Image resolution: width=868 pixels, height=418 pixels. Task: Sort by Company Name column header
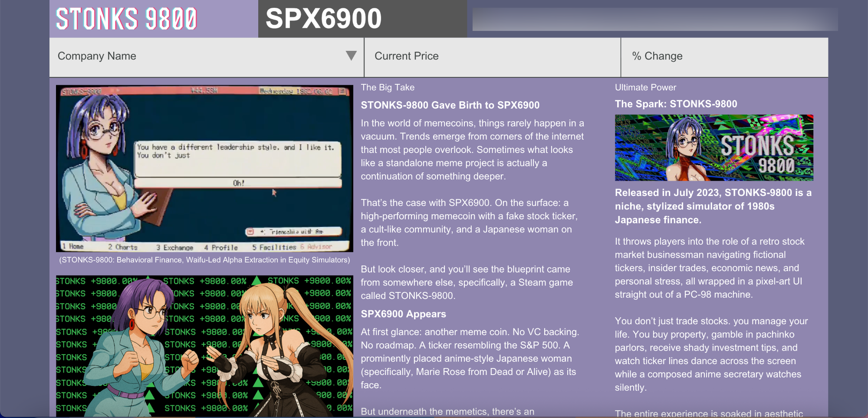tap(207, 57)
